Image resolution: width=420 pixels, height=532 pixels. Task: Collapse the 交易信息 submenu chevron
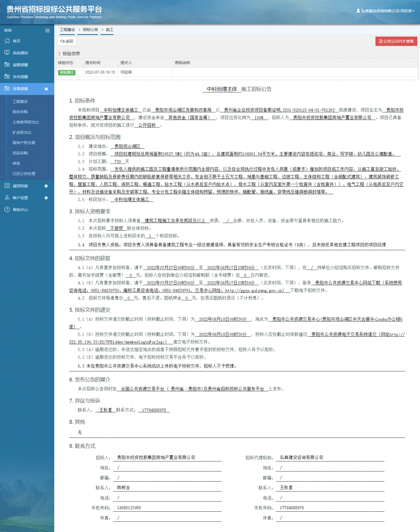tap(45, 89)
